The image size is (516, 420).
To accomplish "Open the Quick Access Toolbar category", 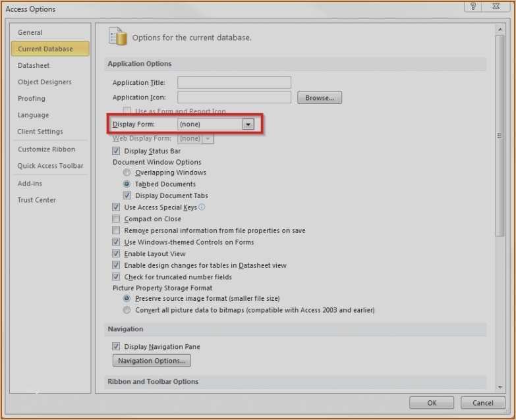I will pyautogui.click(x=50, y=166).
